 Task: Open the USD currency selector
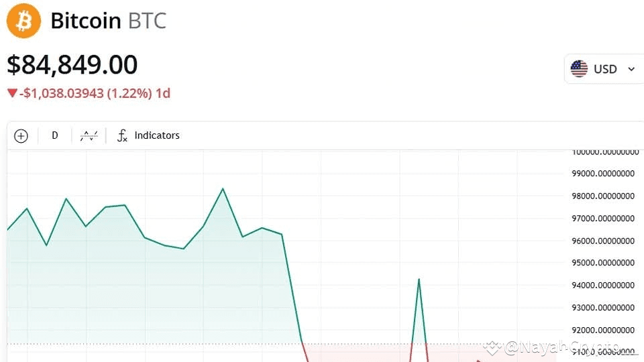tap(604, 69)
